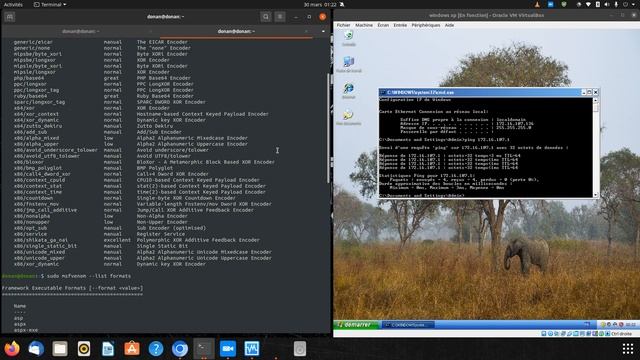Open the Terminal hamburger menu
Image resolution: width=640 pixels, height=360 pixels.
coord(280,17)
